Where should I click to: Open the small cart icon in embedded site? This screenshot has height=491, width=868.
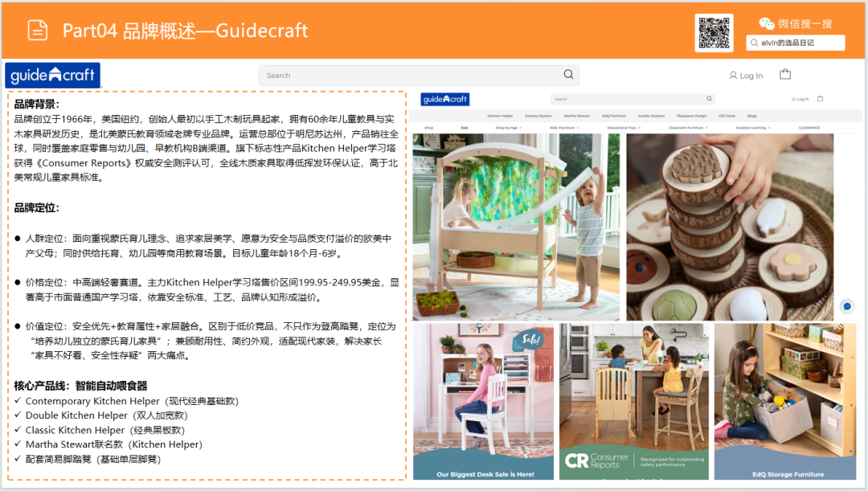[821, 99]
